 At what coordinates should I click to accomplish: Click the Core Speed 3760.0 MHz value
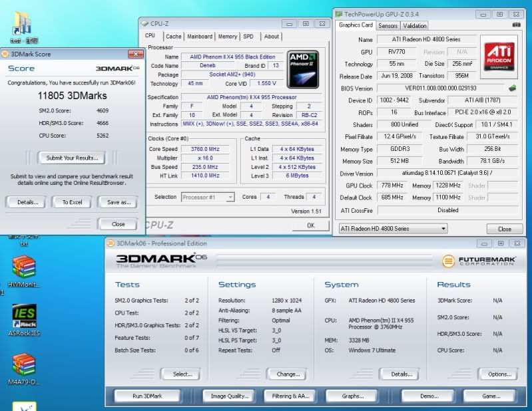pyautogui.click(x=205, y=149)
